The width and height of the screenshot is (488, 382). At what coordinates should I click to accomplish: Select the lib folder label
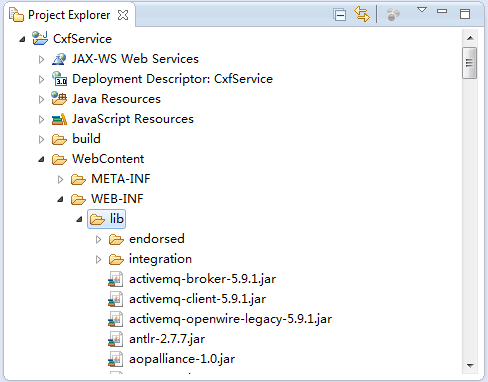click(117, 219)
